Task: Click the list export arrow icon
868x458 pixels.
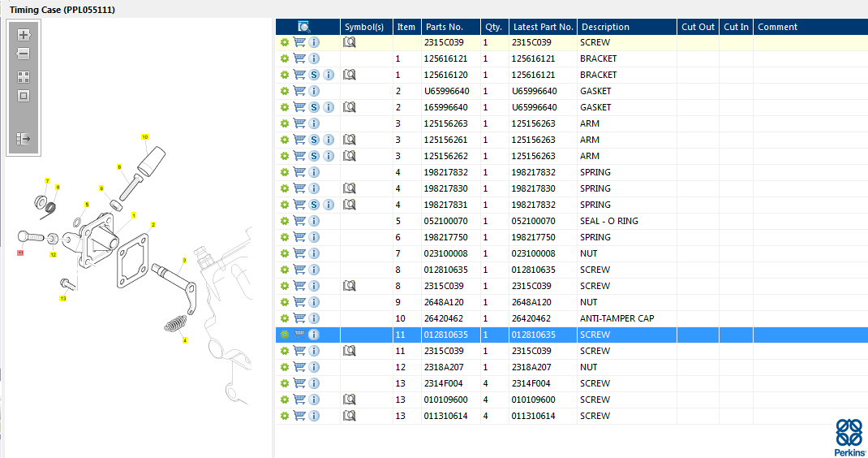Action: click(x=24, y=139)
